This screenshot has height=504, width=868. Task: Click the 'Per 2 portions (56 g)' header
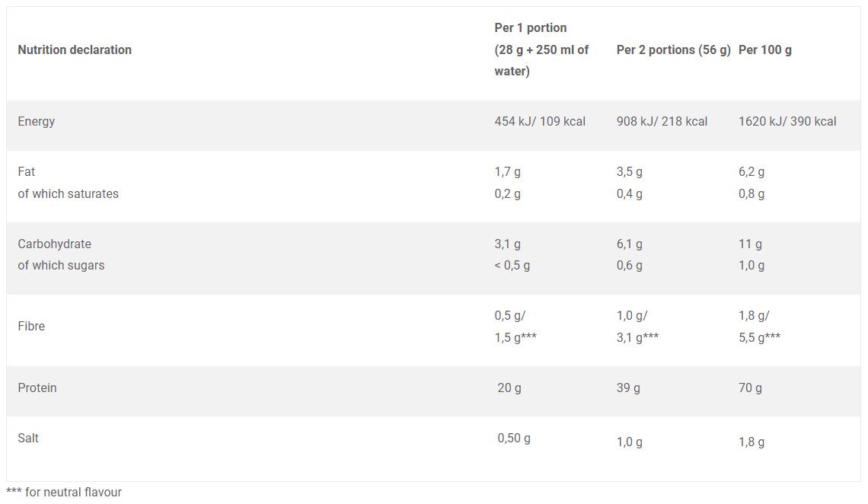(673, 50)
